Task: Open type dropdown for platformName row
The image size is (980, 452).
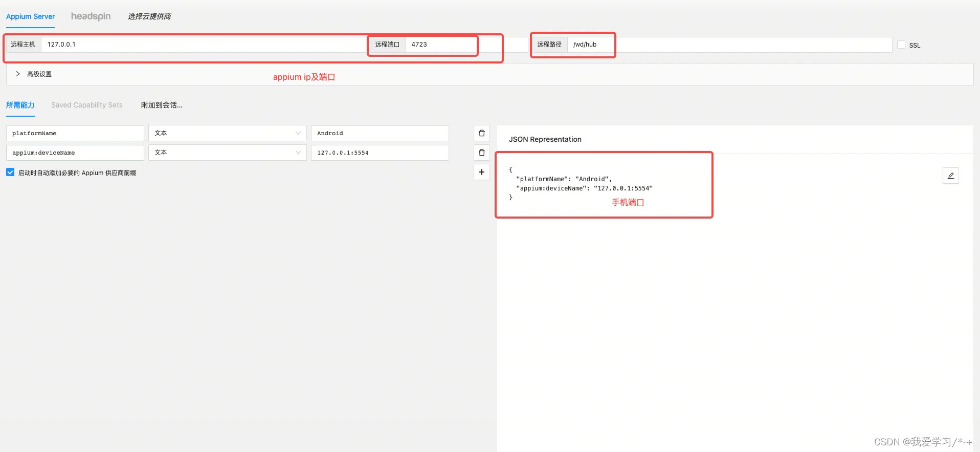Action: [228, 133]
